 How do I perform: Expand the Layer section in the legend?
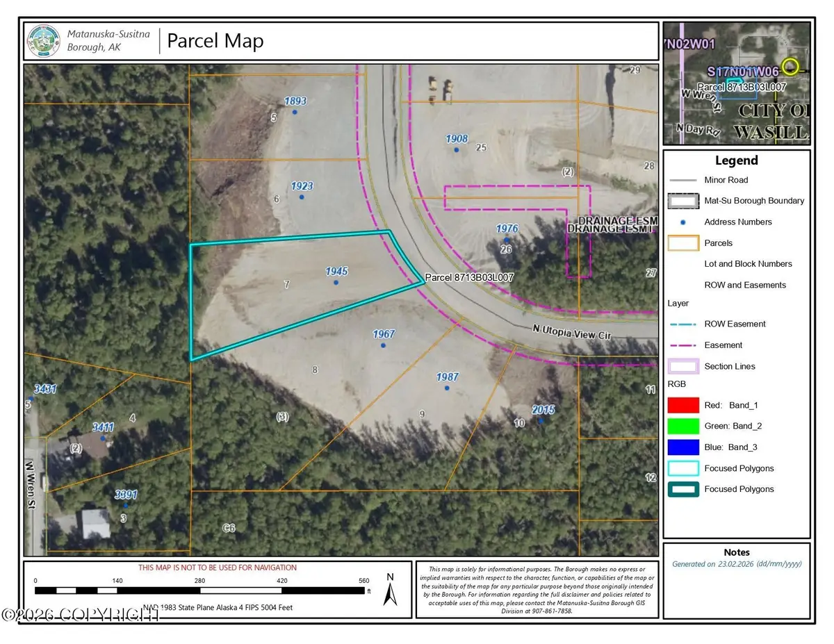pyautogui.click(x=678, y=303)
